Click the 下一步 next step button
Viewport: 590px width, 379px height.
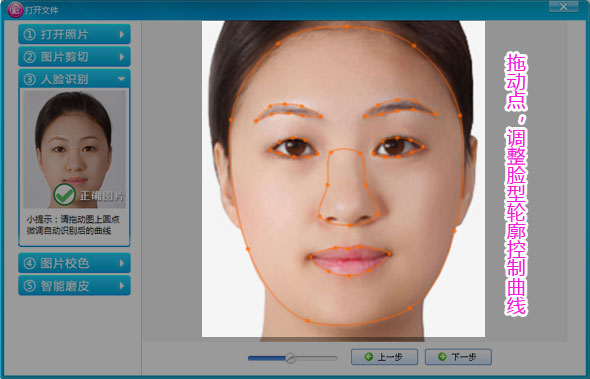458,357
